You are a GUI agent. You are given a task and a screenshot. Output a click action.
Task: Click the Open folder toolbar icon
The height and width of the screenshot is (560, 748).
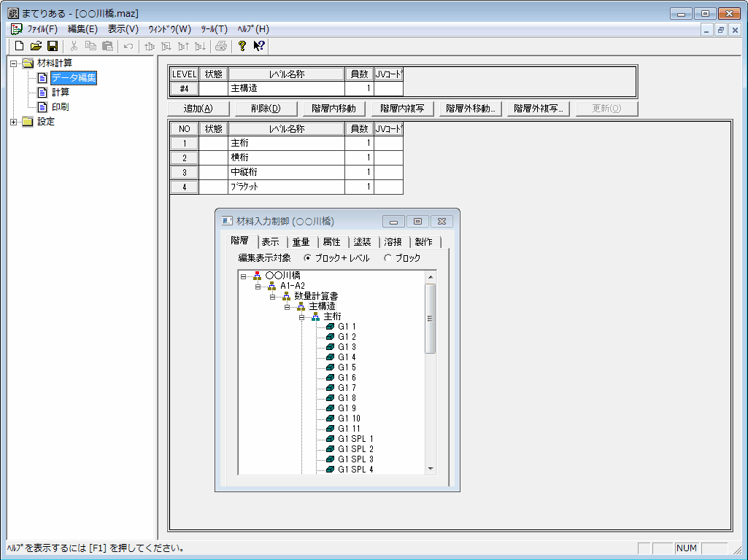(x=36, y=46)
